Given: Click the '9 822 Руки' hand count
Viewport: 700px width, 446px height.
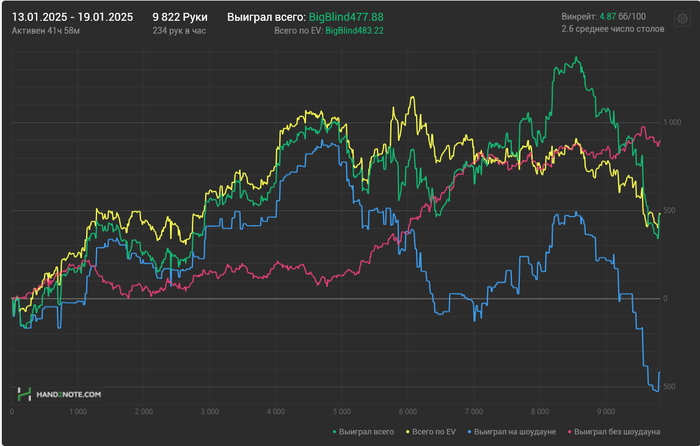Looking at the screenshot, I should tap(180, 17).
